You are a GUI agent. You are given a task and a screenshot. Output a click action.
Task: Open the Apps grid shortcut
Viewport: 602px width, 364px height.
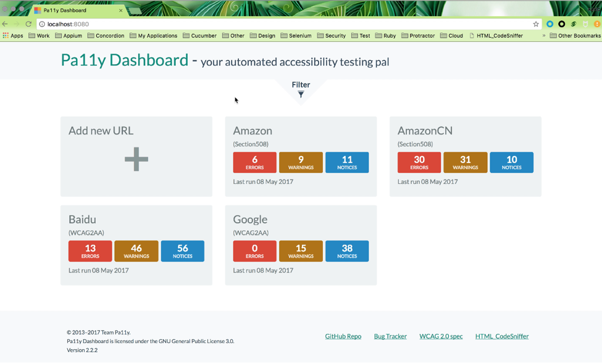tap(12, 36)
